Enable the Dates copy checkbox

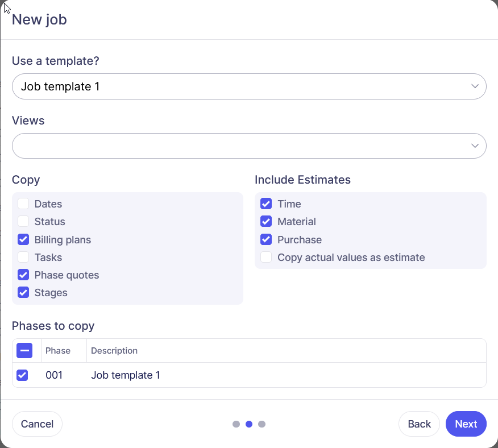23,204
